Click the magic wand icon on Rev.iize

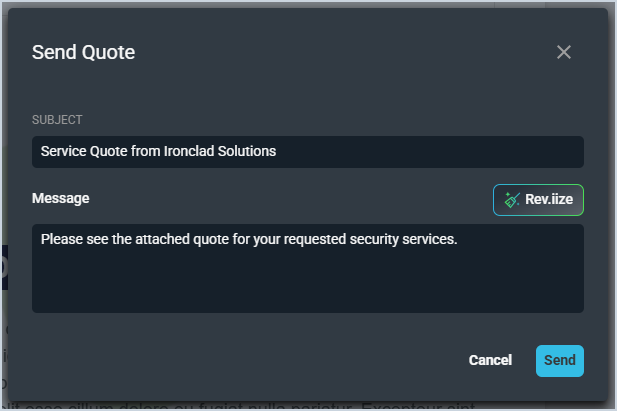coord(512,200)
